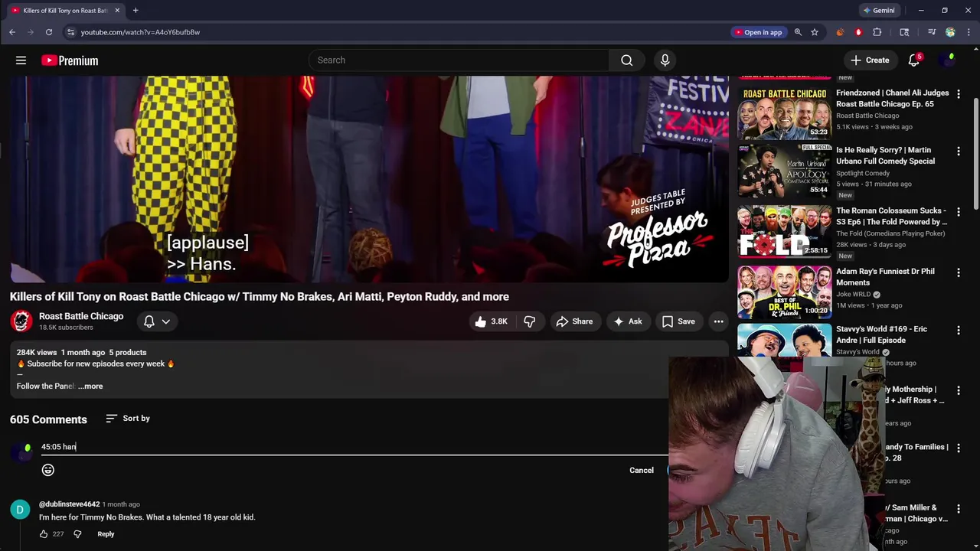Dislike the video with thumbs down

[529, 321]
